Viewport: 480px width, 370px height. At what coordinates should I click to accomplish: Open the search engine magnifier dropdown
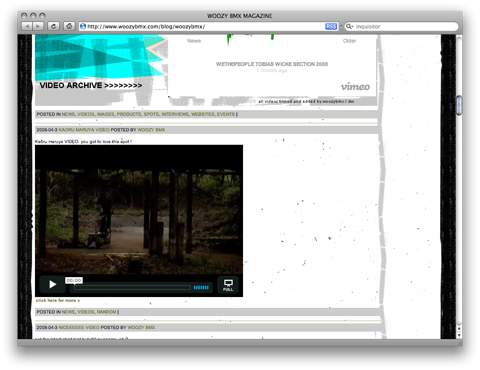tap(349, 26)
